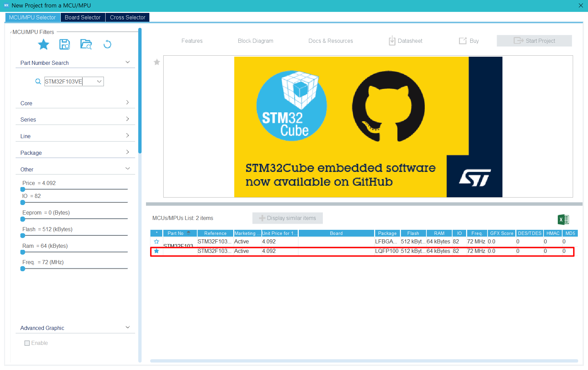
Task: Click the Buy link
Action: tap(469, 41)
